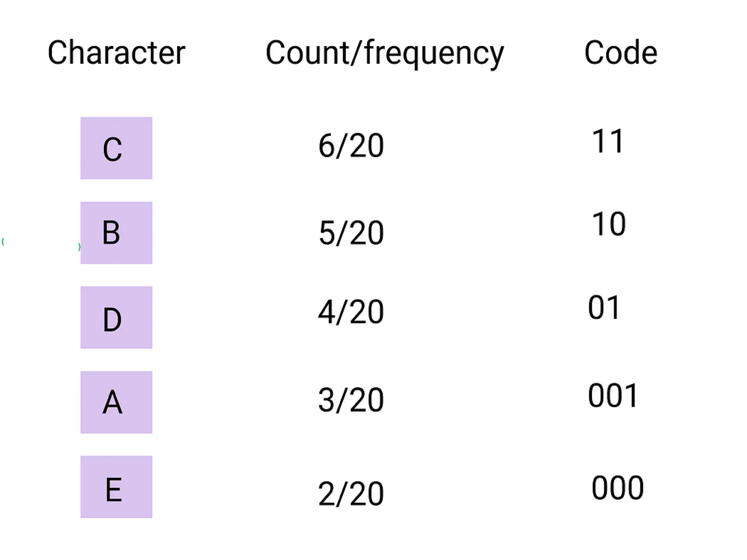
Task: Click the 4/20 frequency value
Action: 351,312
